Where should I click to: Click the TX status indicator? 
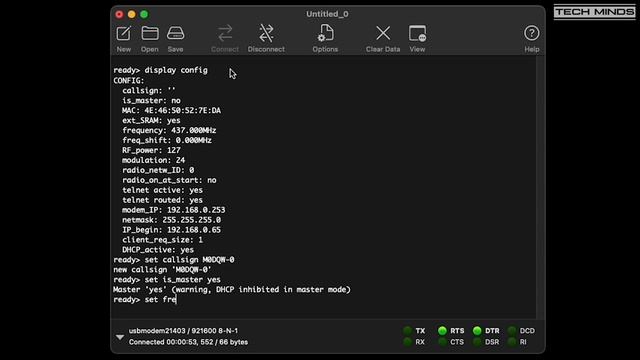407,331
